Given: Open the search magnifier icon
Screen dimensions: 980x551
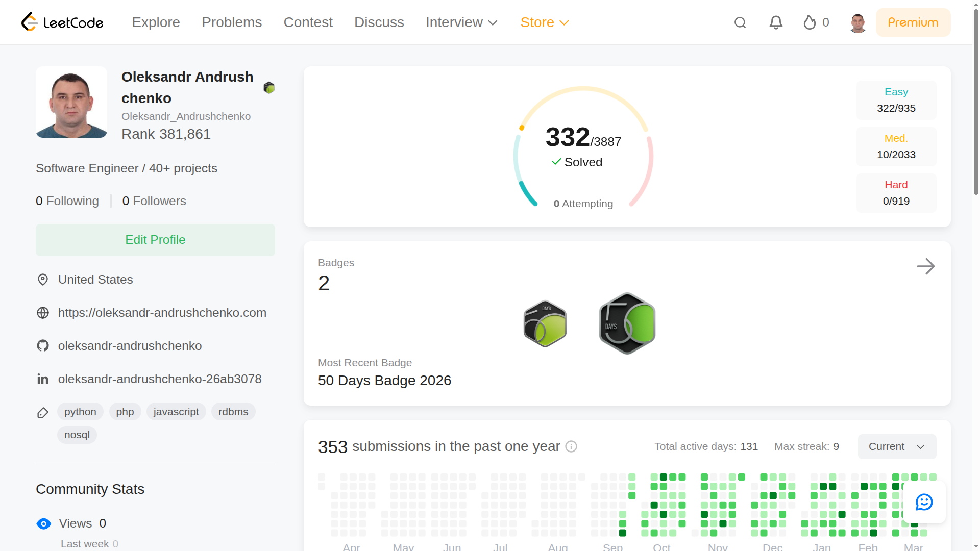Looking at the screenshot, I should [x=740, y=22].
